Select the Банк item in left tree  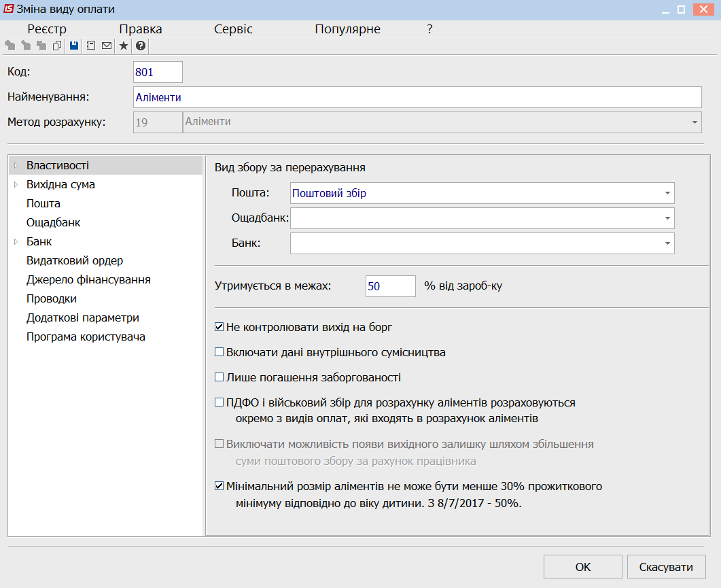[x=39, y=241]
